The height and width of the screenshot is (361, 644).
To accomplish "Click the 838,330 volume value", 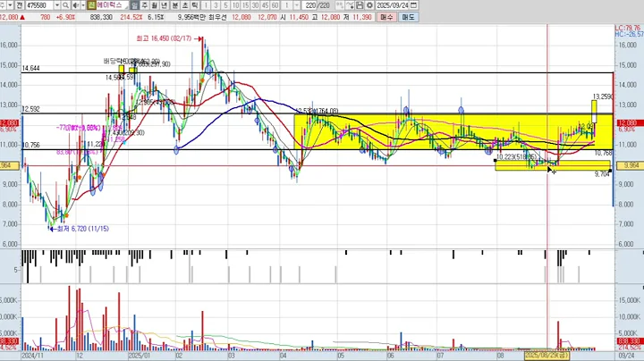I will click(x=101, y=17).
